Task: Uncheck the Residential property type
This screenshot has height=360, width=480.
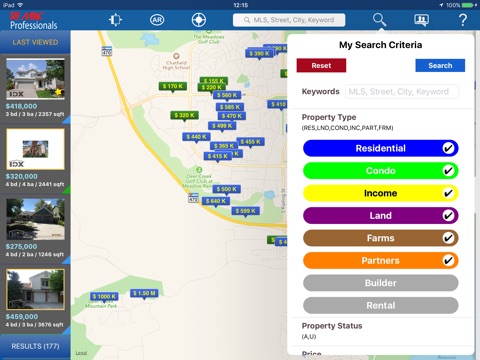Action: [x=380, y=148]
